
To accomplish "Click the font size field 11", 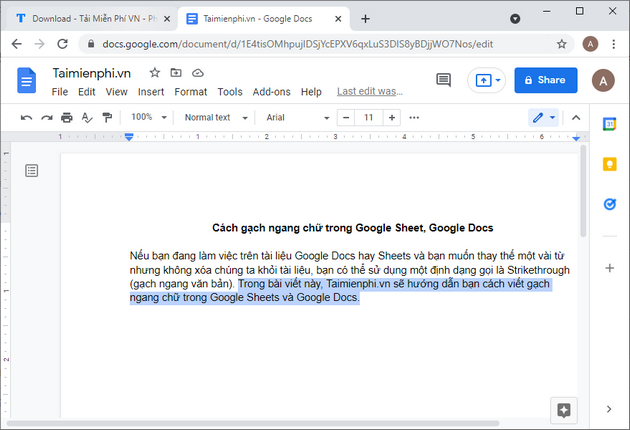I will [x=369, y=118].
